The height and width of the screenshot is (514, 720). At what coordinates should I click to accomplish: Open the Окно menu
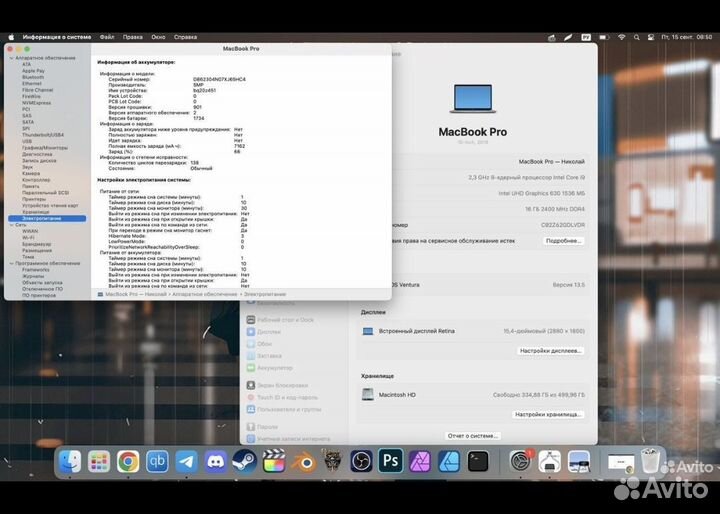tap(158, 37)
